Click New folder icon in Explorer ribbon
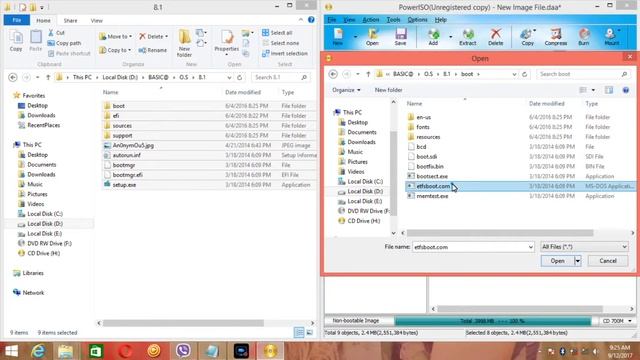Viewport: 640px width, 360px height. pyautogui.click(x=184, y=43)
